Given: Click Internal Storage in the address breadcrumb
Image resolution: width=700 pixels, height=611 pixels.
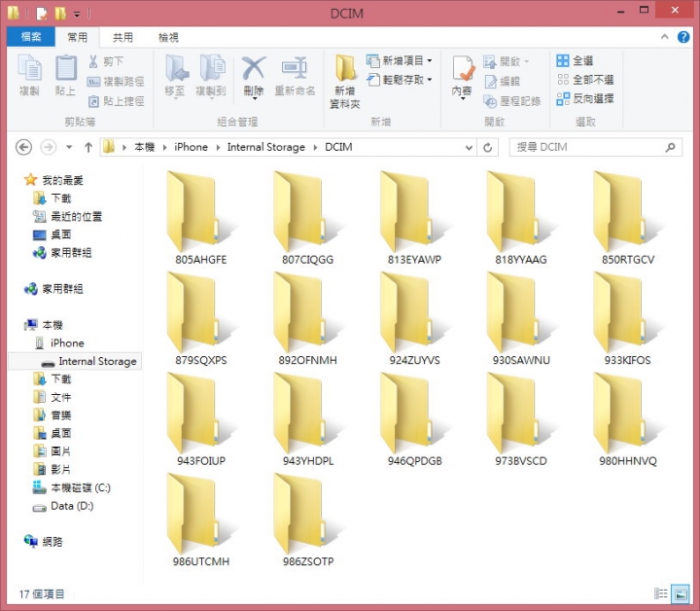Looking at the screenshot, I should pyautogui.click(x=266, y=147).
